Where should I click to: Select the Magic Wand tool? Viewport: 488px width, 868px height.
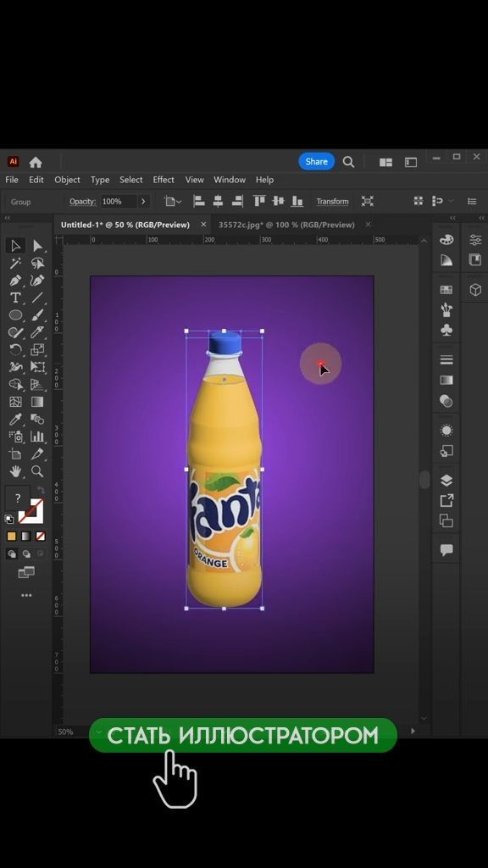pyautogui.click(x=15, y=263)
